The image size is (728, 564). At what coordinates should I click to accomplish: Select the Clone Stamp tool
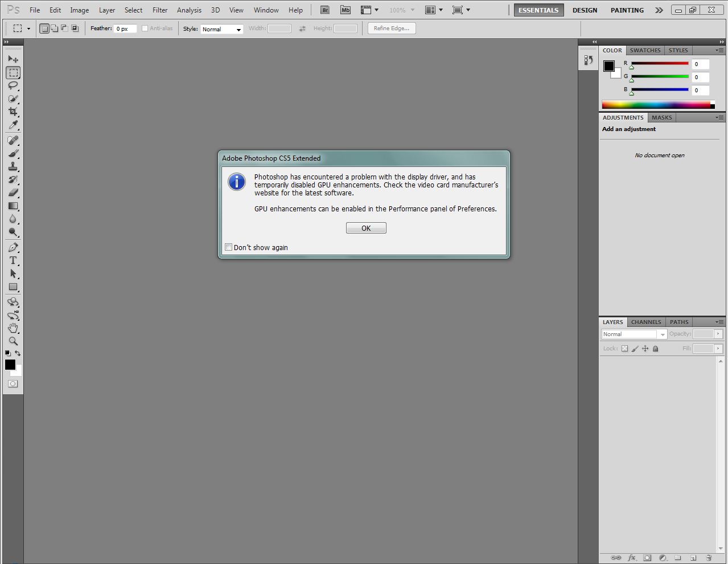coord(13,166)
